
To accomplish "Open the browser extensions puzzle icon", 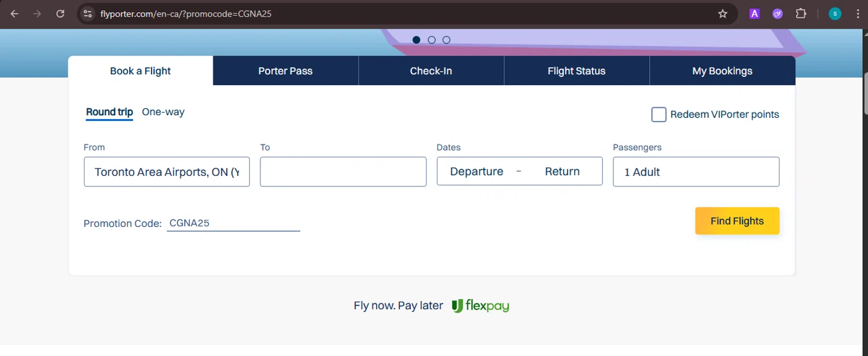I will pos(801,14).
